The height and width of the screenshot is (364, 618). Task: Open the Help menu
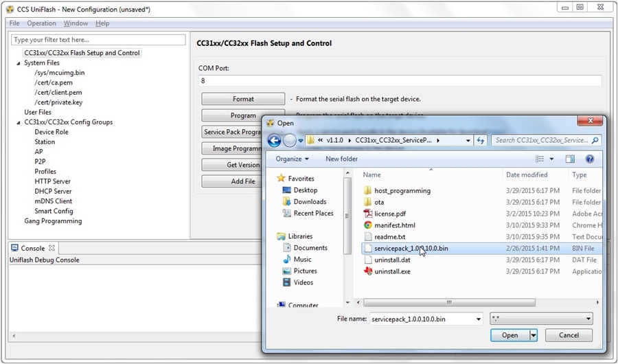(x=102, y=23)
